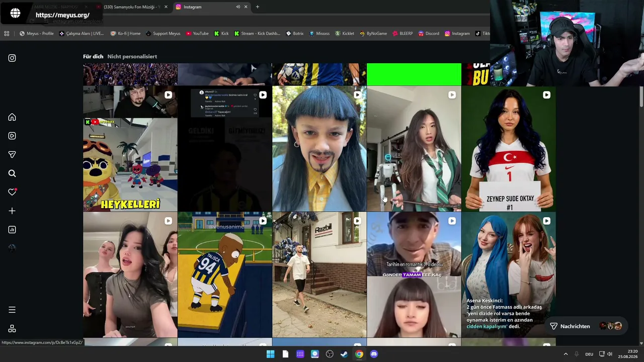Create a new post with plus icon

tap(12, 211)
